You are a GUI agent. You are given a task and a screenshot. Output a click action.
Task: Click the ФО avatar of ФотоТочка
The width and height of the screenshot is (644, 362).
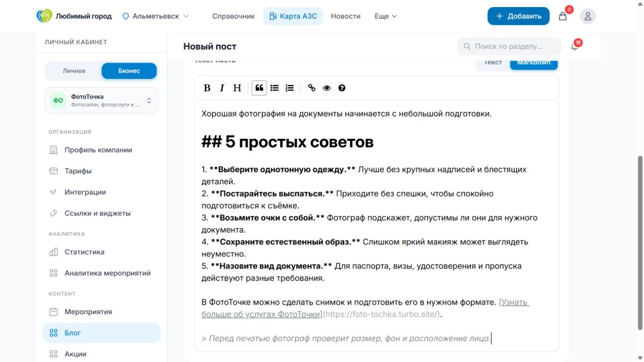[x=58, y=100]
